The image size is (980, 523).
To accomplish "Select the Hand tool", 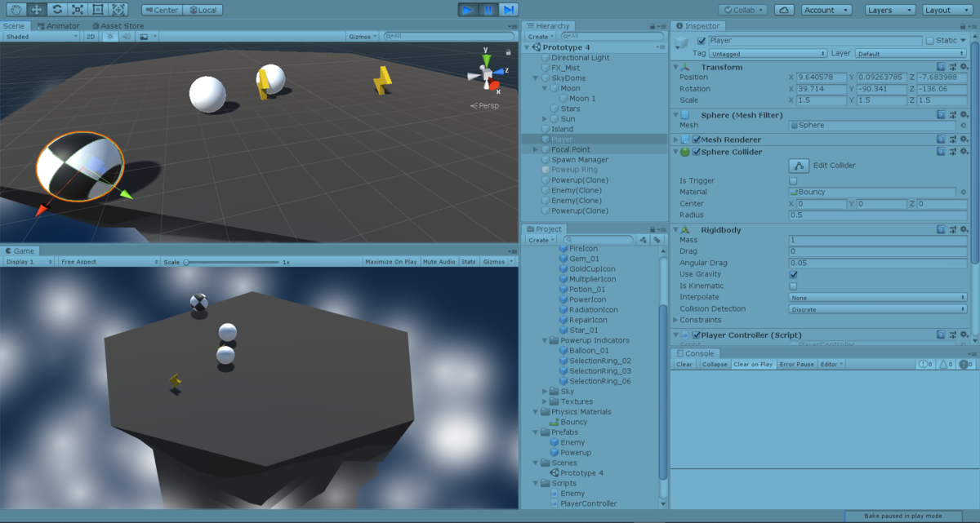I will coord(16,10).
